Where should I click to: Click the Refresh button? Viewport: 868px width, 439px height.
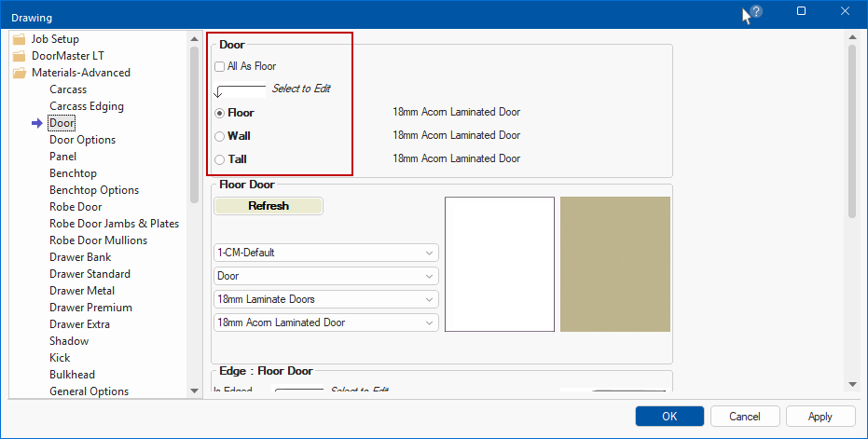pyautogui.click(x=269, y=206)
